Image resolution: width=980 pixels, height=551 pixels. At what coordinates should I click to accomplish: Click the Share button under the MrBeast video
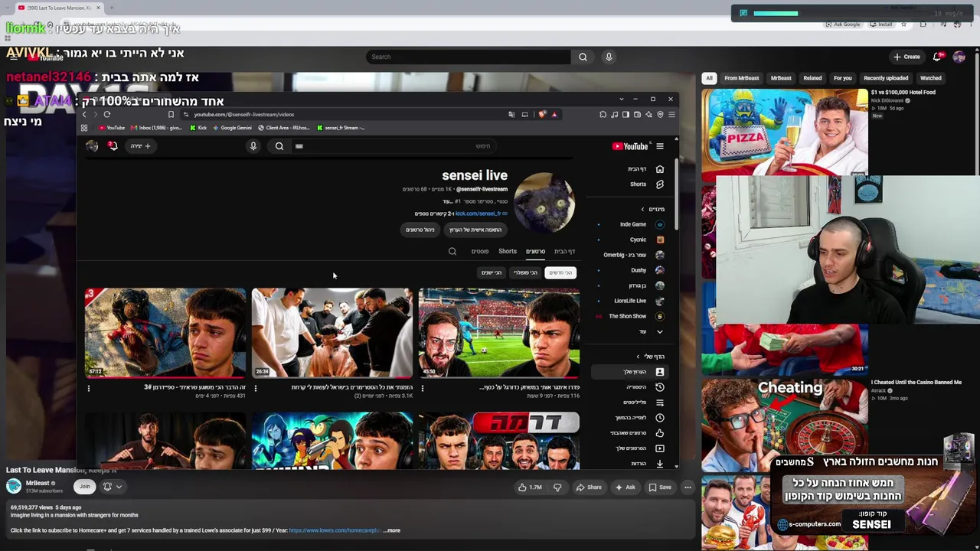589,487
